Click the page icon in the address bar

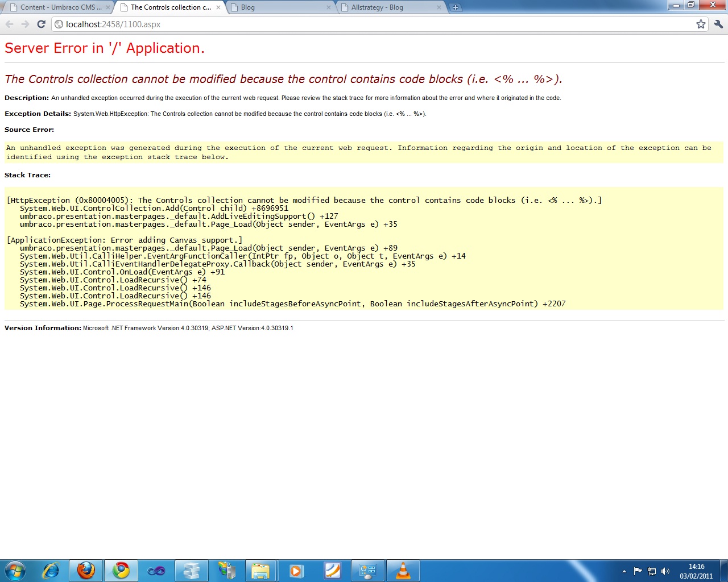[x=59, y=24]
